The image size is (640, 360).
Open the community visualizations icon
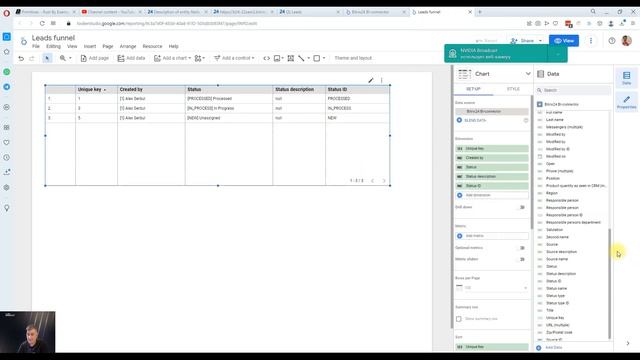coord(198,58)
